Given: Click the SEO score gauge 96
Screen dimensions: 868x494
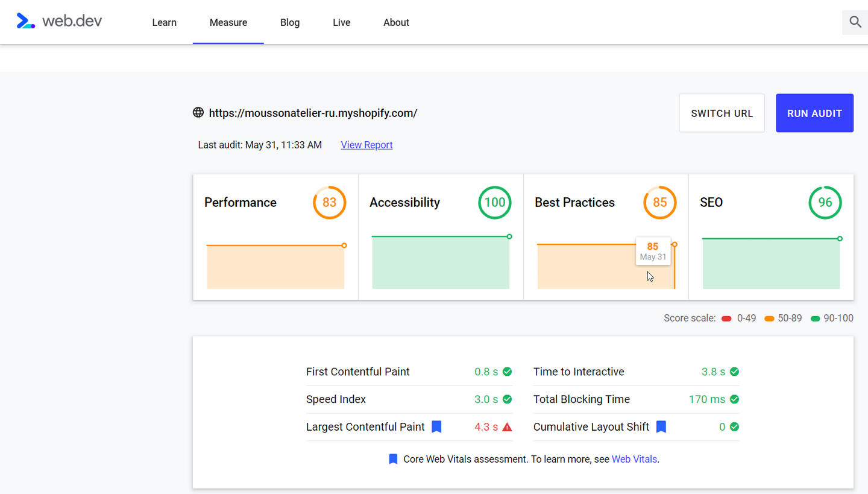Looking at the screenshot, I should pyautogui.click(x=825, y=203).
